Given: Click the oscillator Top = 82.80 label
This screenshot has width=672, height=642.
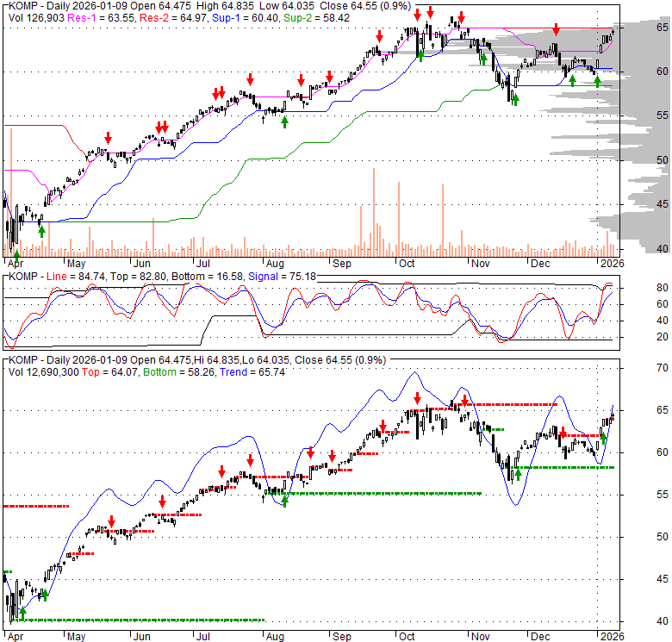Looking at the screenshot, I should (139, 277).
